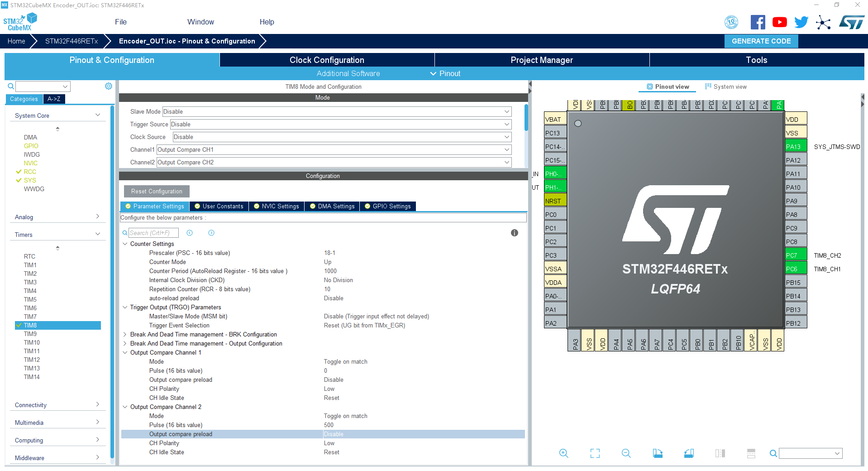
Task: Fit the chip to the pinout view
Action: coord(595,453)
